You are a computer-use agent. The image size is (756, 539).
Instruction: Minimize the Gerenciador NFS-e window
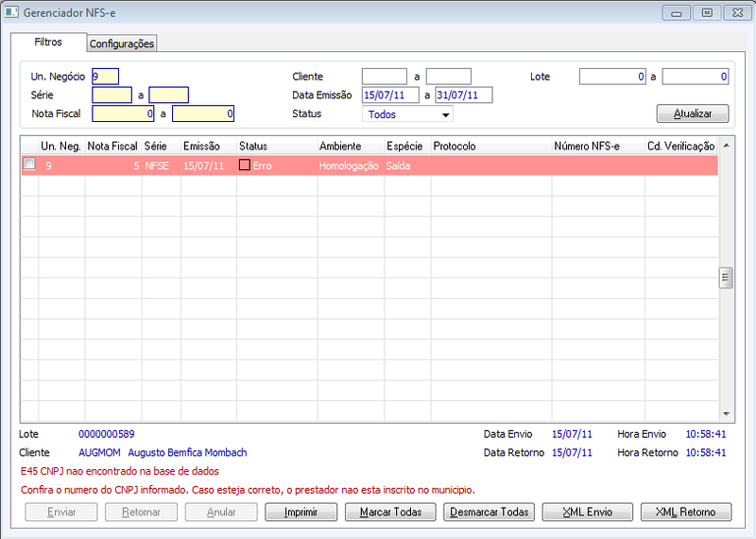pyautogui.click(x=677, y=13)
